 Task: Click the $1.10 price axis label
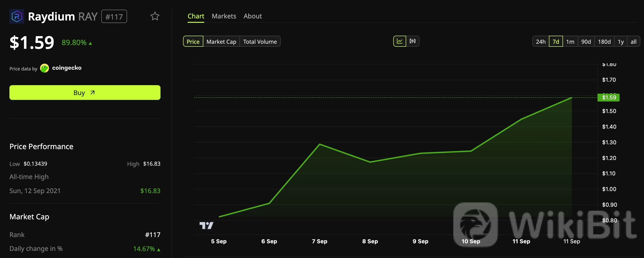click(609, 174)
